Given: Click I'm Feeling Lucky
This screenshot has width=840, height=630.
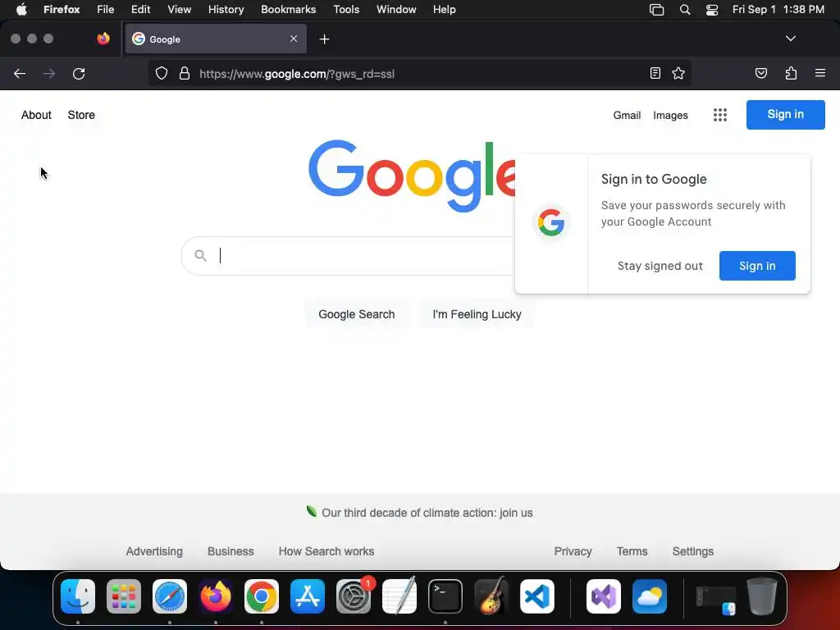Looking at the screenshot, I should tap(477, 314).
